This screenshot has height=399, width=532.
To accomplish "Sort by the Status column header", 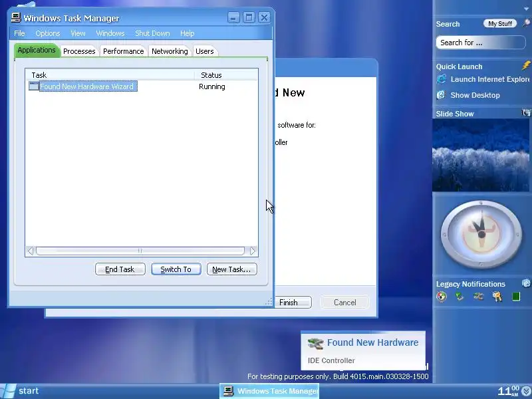I will (226, 75).
